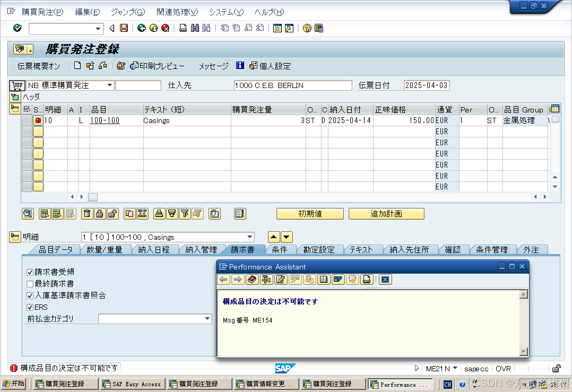
Task: Click the green Back arrow icon
Action: [142, 28]
